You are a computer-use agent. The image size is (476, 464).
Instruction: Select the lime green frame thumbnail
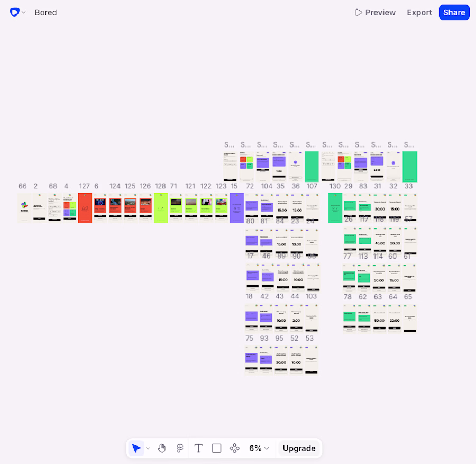coord(161,208)
